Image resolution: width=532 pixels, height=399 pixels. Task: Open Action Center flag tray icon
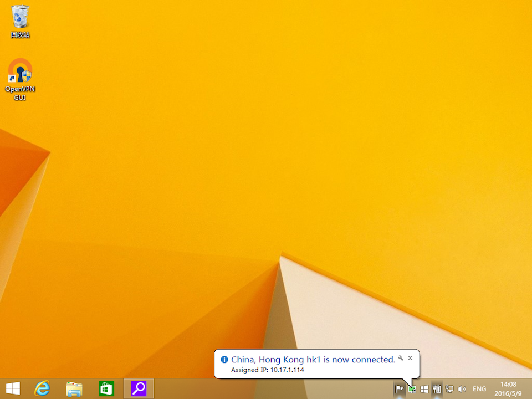coord(399,390)
